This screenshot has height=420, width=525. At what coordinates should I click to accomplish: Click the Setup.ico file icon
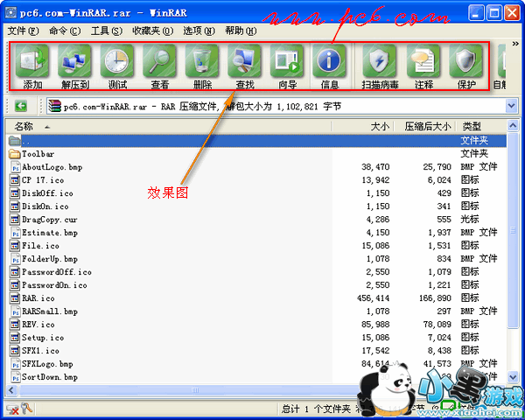point(15,338)
